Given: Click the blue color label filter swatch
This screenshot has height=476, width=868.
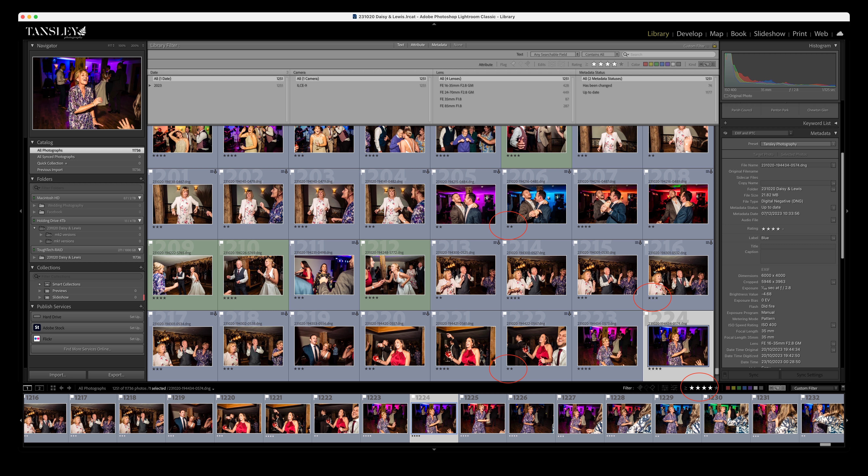Looking at the screenshot, I should [x=662, y=64].
